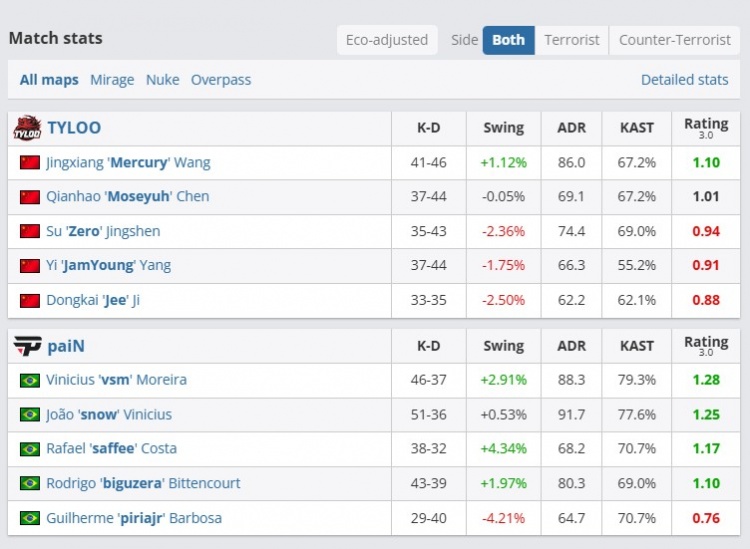750x549 pixels.
Task: Click Moseyuh's rating value 1.01
Action: coord(706,197)
